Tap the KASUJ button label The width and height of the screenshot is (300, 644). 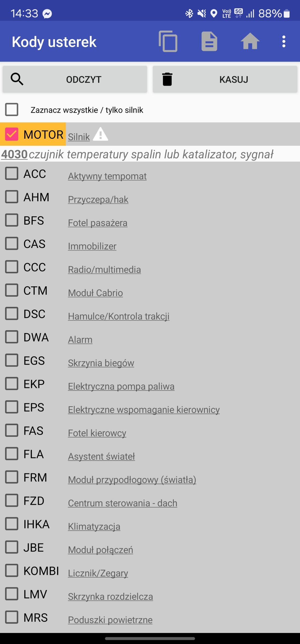(x=234, y=79)
